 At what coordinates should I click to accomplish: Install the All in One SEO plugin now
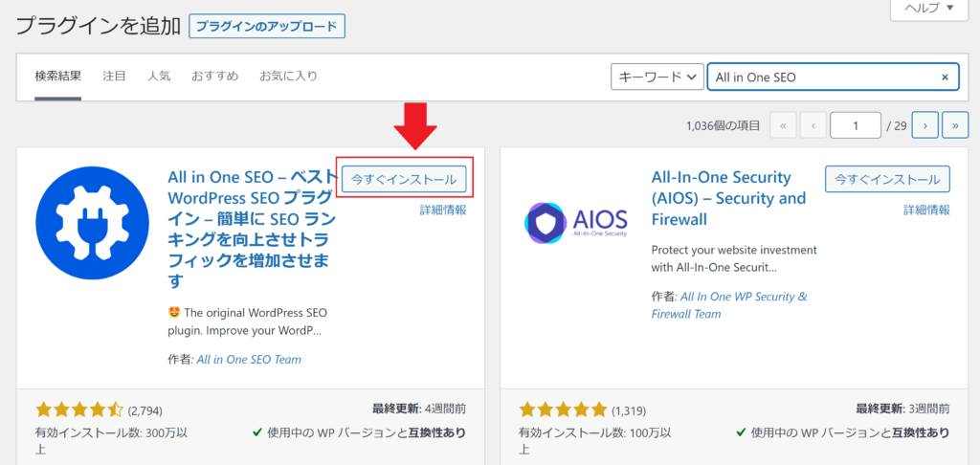coord(404,179)
